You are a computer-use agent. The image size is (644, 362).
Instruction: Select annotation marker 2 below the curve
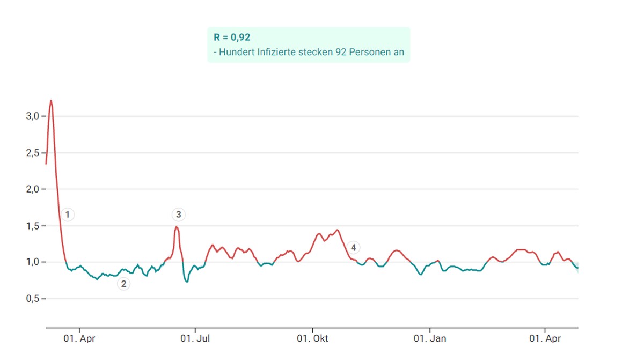pos(123,284)
